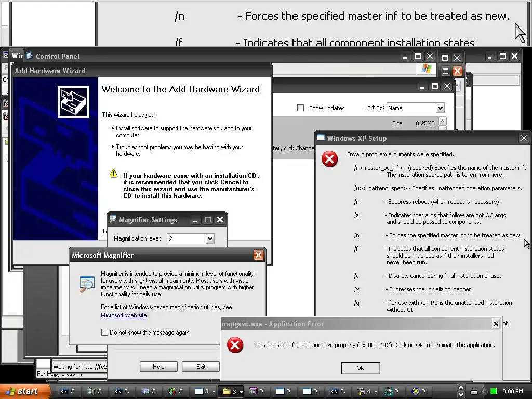
Task: Expand the grouped taskbar button labeled '4'
Action: click(366, 391)
